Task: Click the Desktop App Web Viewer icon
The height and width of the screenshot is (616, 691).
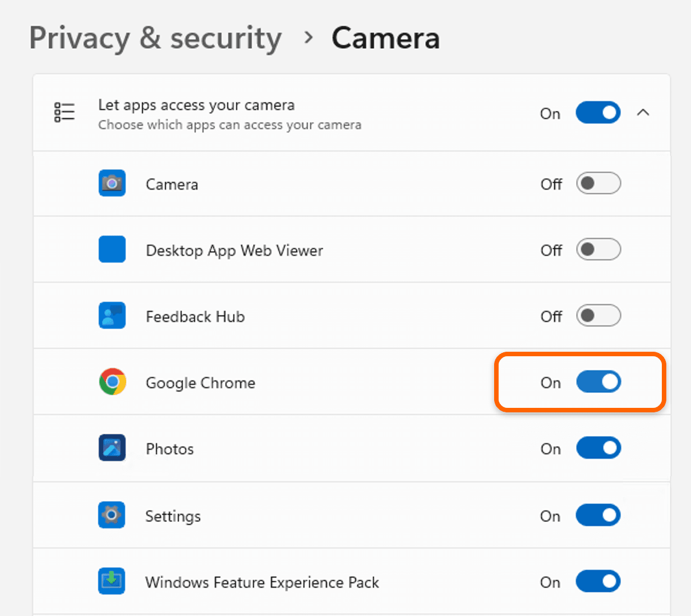Action: 112,250
